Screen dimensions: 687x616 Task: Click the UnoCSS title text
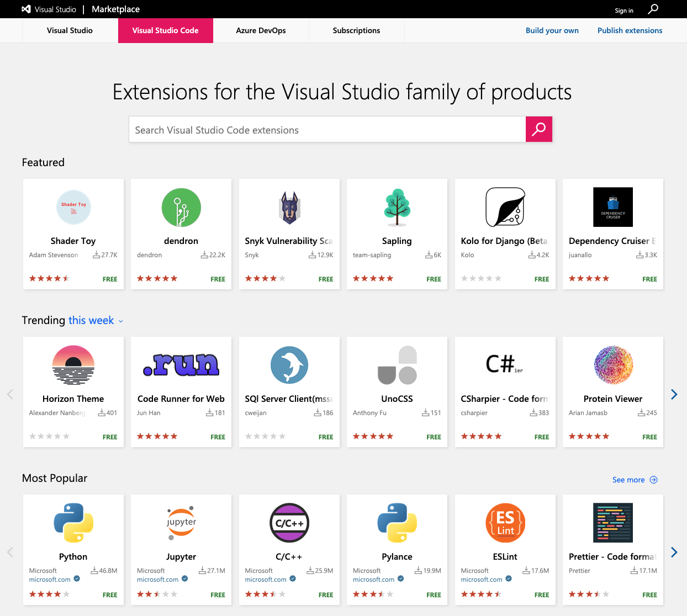pos(397,399)
